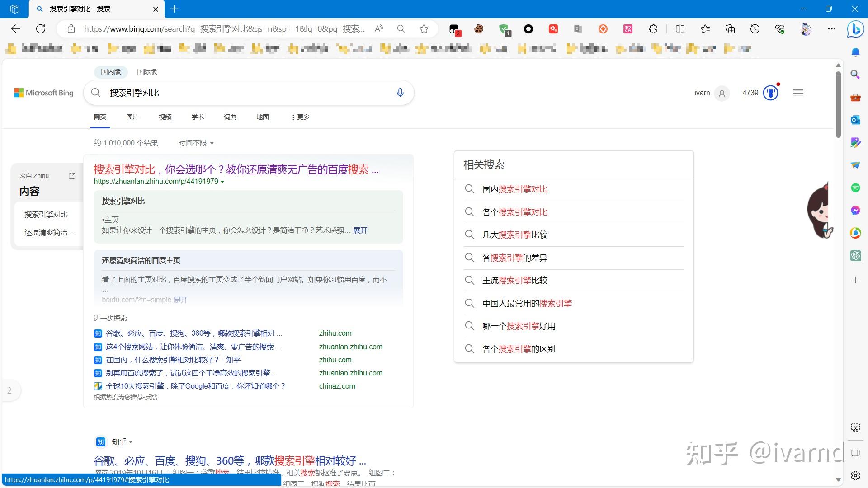
Task: Switch to the 学术 results tab
Action: (x=198, y=117)
